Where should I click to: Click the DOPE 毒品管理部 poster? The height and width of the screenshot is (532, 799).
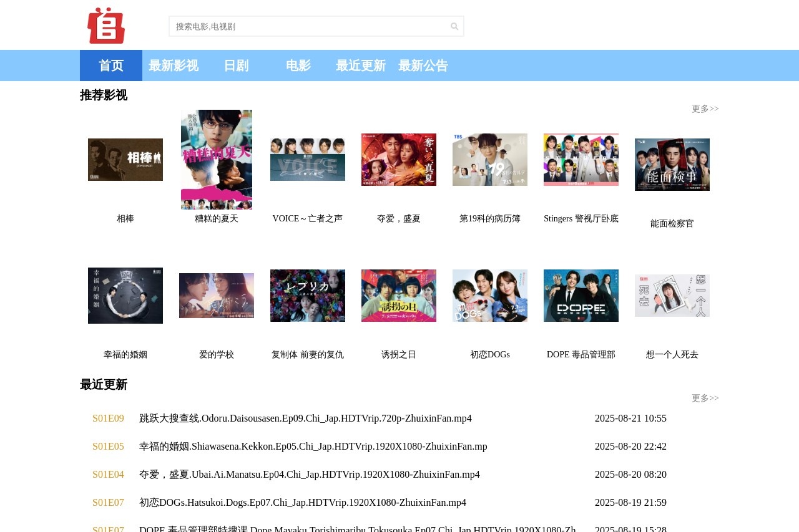pyautogui.click(x=581, y=296)
